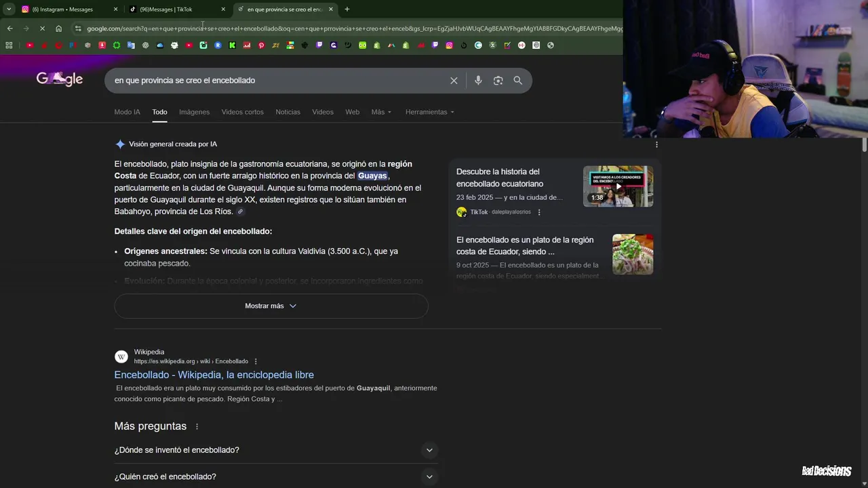Select the Todo results tab
Viewport: 868px width, 488px height.
(x=159, y=112)
